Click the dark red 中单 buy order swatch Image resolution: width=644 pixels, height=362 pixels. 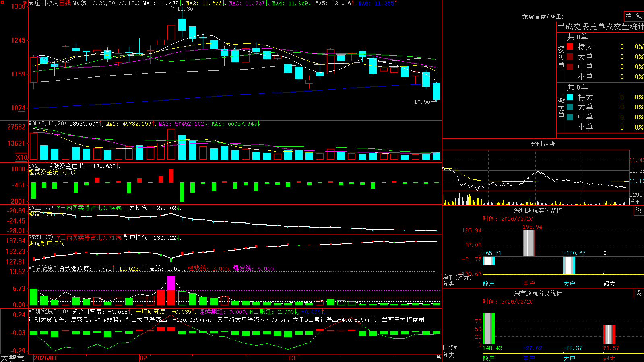[x=570, y=67]
